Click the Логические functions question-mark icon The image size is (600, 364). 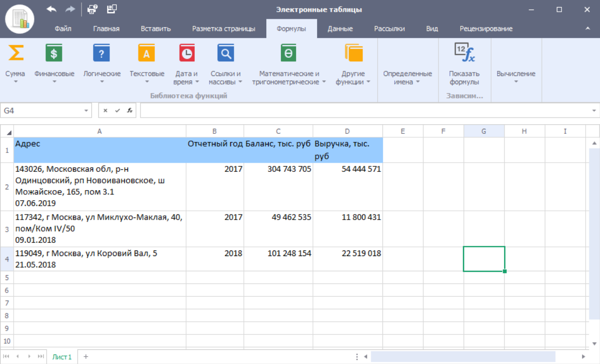(101, 53)
